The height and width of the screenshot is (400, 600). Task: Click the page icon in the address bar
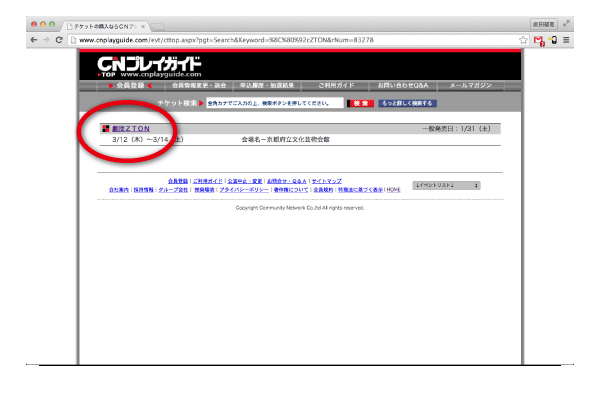coord(73,40)
